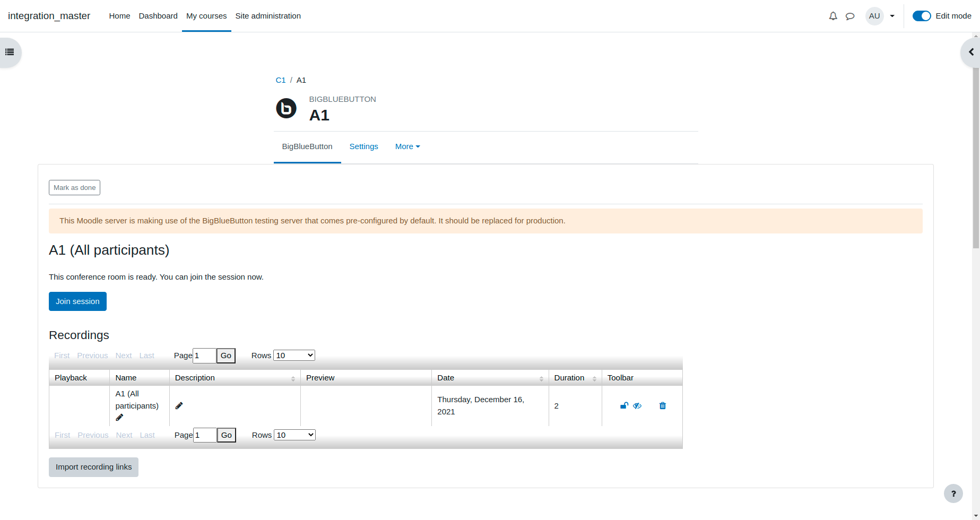Image resolution: width=980 pixels, height=520 pixels.
Task: Click the scrollbar down arrow
Action: point(976,516)
